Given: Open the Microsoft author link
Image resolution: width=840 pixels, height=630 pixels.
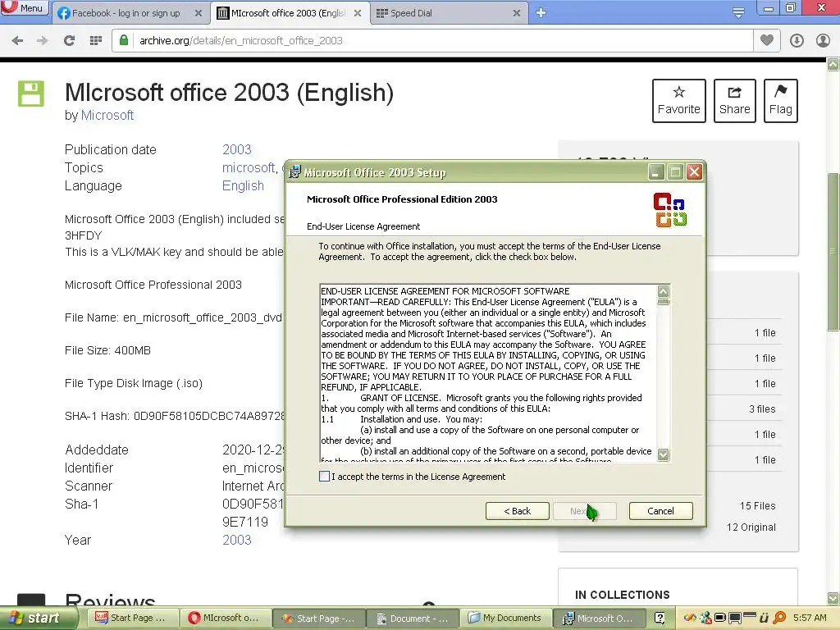Looking at the screenshot, I should click(x=107, y=115).
